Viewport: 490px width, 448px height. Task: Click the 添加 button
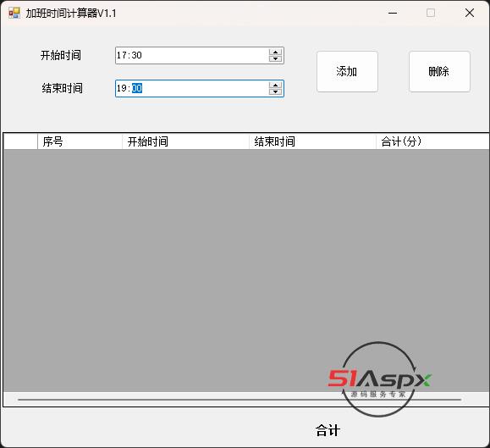click(x=347, y=72)
